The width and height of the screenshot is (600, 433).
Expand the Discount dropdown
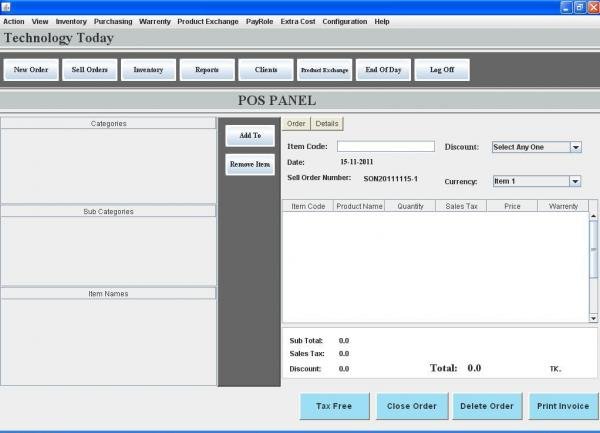(x=575, y=147)
